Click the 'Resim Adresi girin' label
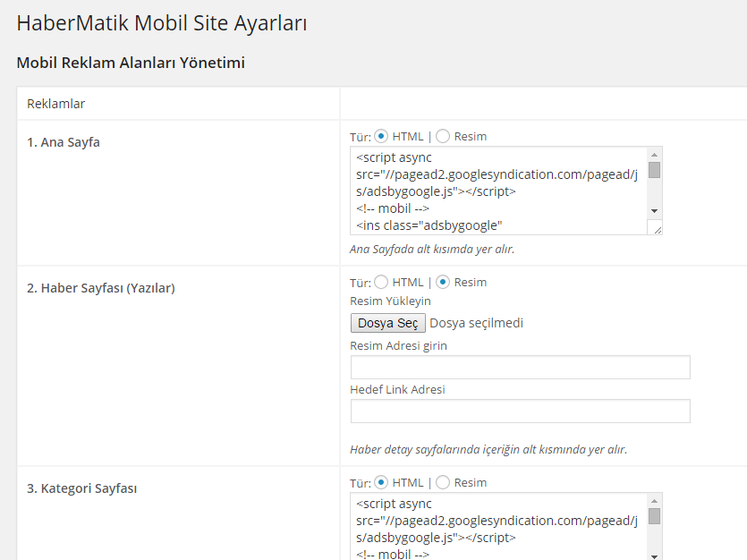747x560 pixels. (x=398, y=345)
